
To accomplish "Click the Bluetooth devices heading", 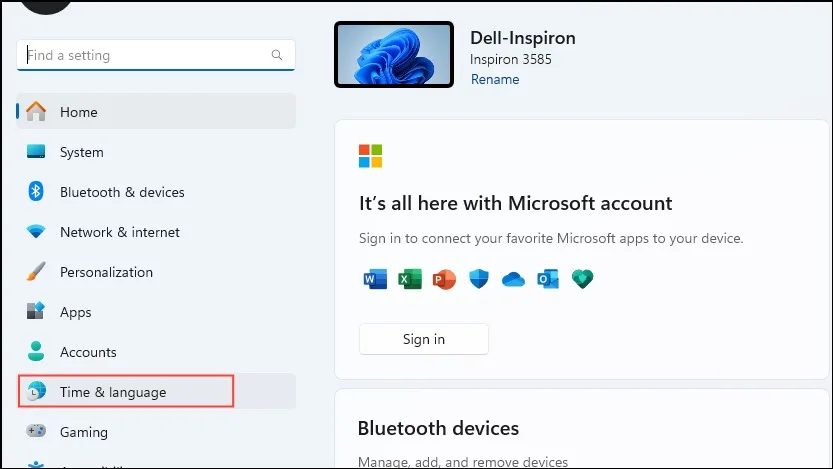I will [x=438, y=428].
